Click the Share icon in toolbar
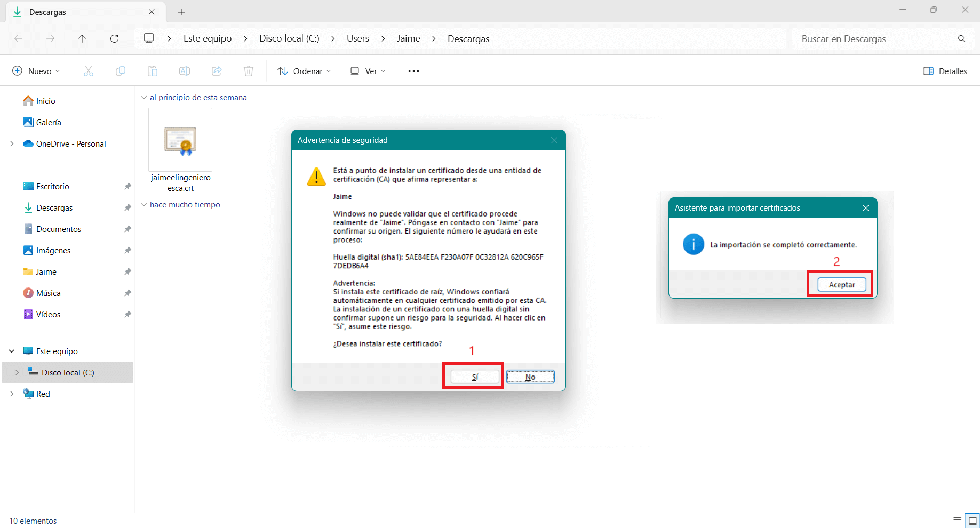The height and width of the screenshot is (528, 980). pos(217,71)
